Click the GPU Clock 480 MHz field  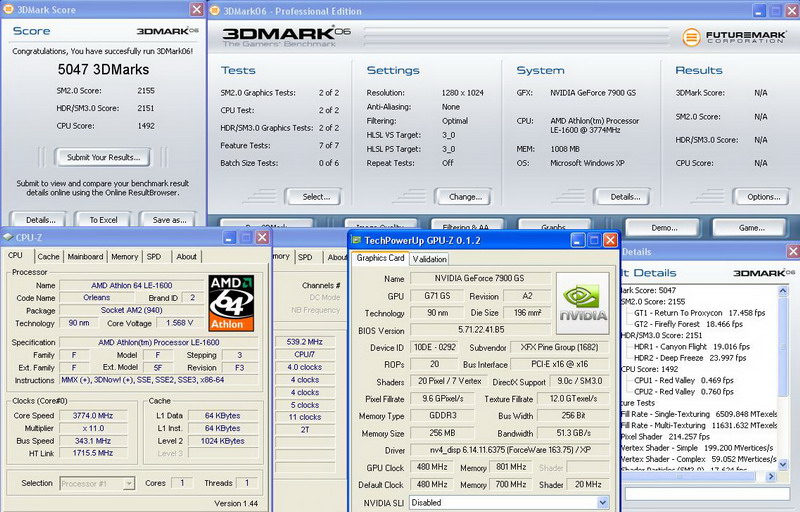(432, 467)
